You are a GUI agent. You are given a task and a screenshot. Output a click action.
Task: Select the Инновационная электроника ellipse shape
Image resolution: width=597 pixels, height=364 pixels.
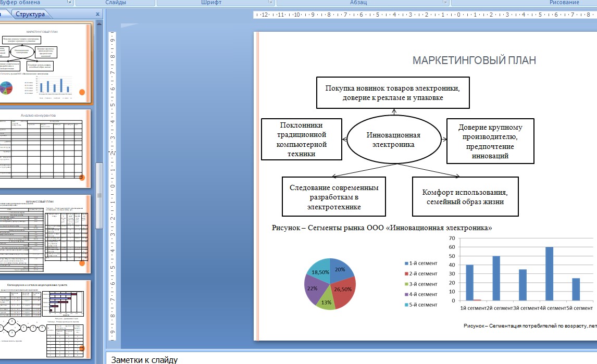[x=394, y=140]
